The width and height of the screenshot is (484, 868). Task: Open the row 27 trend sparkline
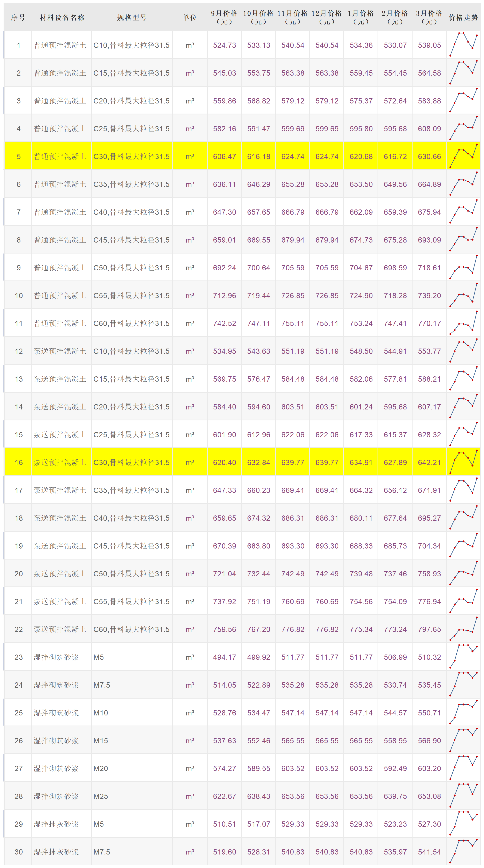[x=463, y=768]
